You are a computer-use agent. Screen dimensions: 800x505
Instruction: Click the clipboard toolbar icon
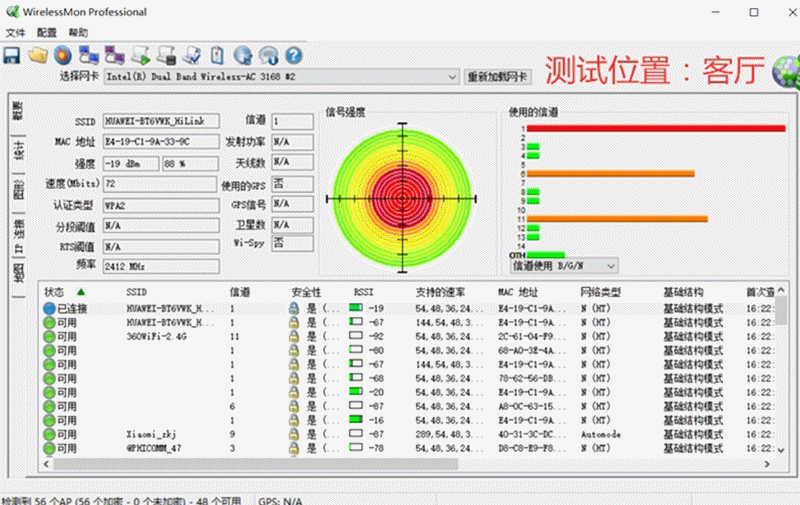(x=216, y=54)
